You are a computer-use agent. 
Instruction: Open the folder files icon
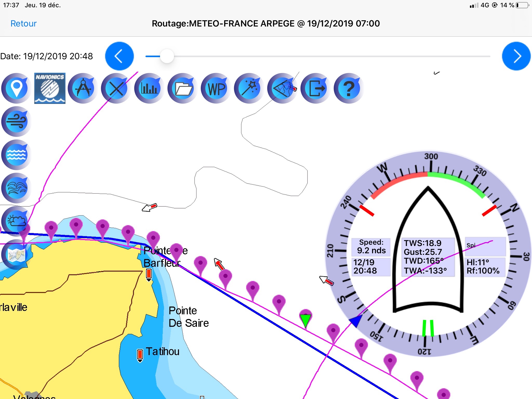click(183, 88)
